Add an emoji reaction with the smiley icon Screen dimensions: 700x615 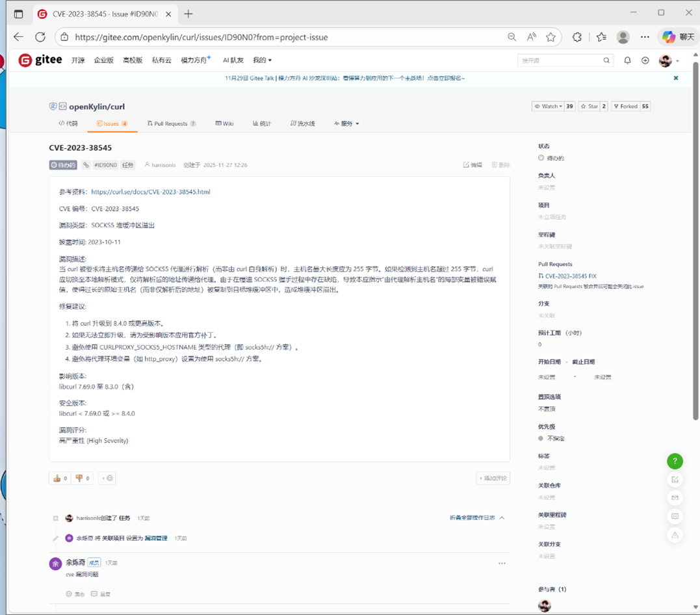(x=107, y=478)
